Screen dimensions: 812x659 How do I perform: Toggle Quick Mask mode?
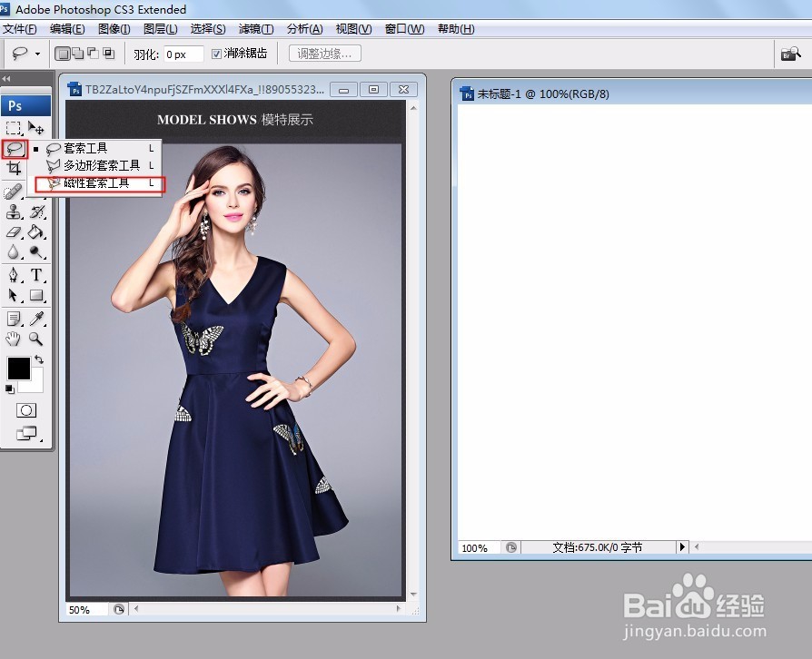click(26, 410)
